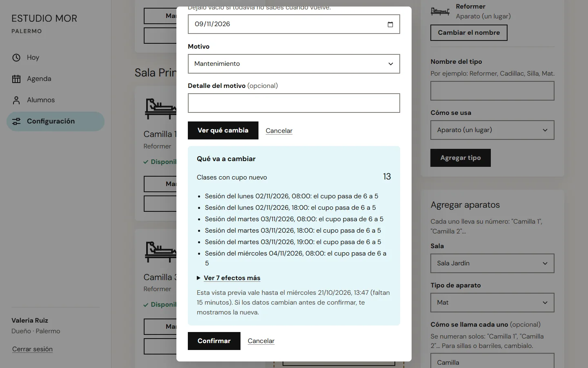Click the date field showing 09/11/2026

(294, 24)
